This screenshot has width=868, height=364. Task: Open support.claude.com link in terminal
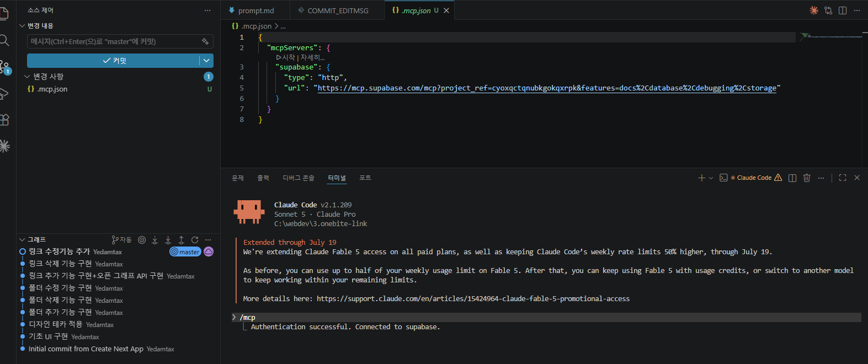(473, 298)
